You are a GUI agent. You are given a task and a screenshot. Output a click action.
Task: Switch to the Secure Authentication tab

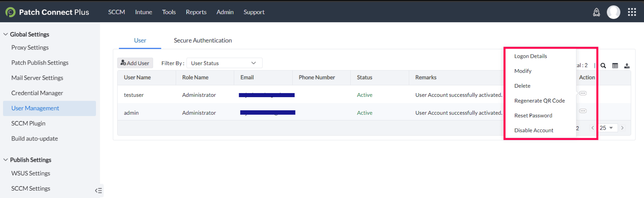coord(203,40)
